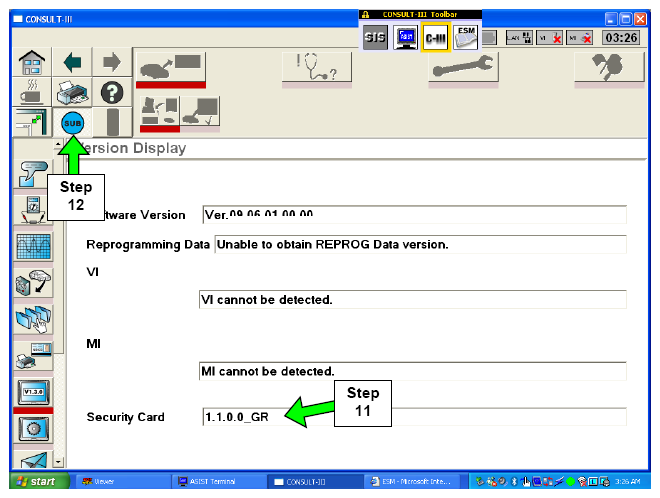Click the Security Card value field
Viewport: 660px width, 498px height.
(x=413, y=417)
